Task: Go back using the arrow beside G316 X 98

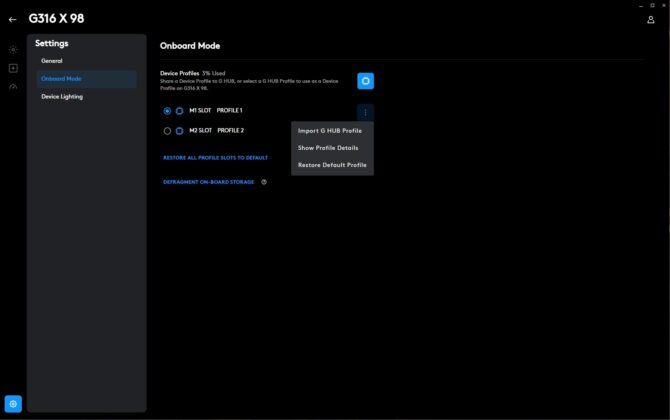Action: (12, 19)
